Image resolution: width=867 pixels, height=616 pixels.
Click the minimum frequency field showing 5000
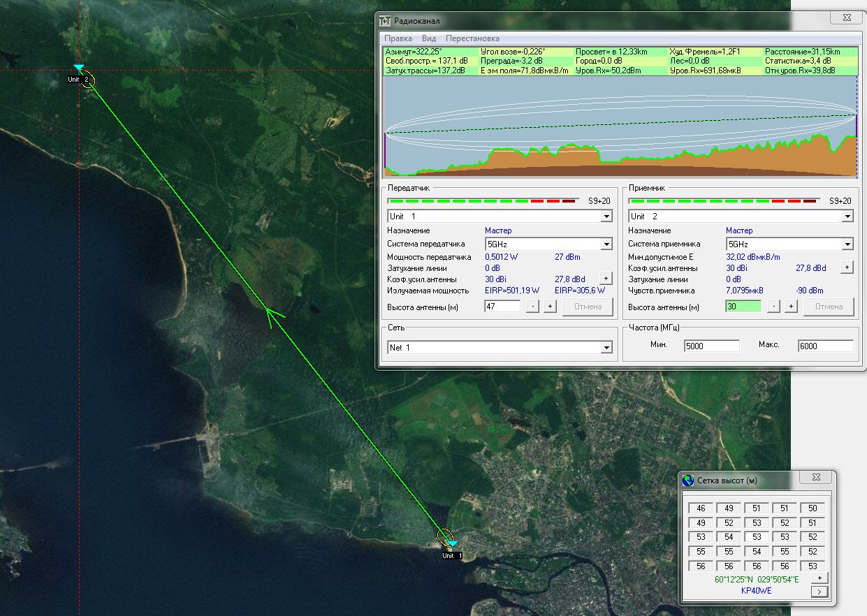[711, 346]
